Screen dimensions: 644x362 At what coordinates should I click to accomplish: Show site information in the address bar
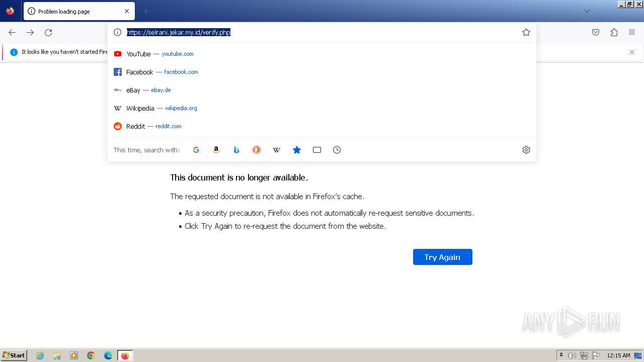[118, 32]
